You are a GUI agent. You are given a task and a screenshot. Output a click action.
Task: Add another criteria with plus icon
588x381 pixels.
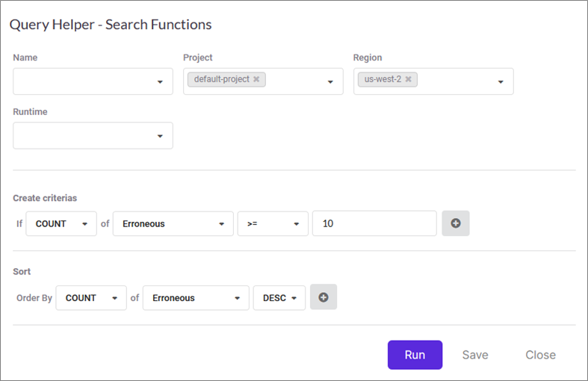click(x=456, y=223)
